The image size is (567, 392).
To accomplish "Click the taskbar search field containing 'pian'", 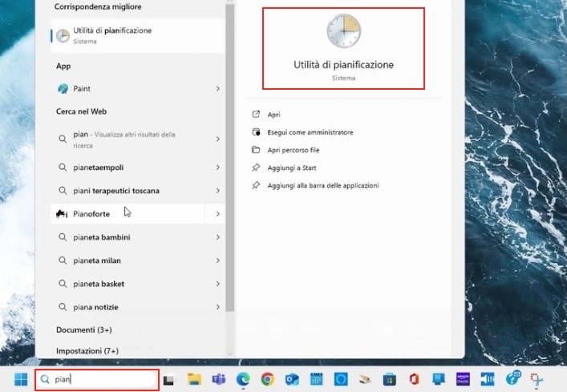I will (97, 379).
